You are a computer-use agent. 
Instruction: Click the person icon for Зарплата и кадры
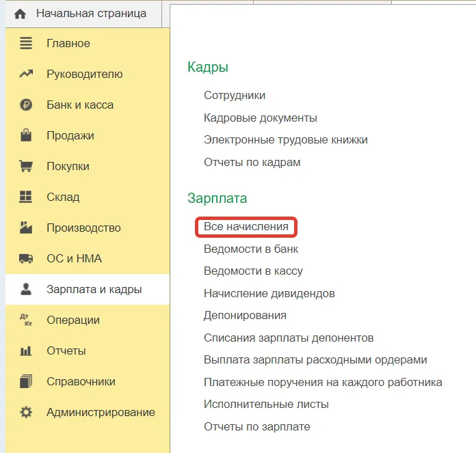pyautogui.click(x=26, y=289)
